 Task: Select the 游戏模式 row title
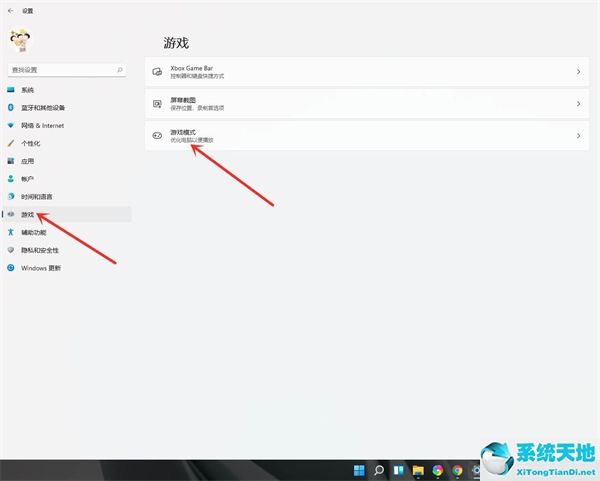point(183,132)
